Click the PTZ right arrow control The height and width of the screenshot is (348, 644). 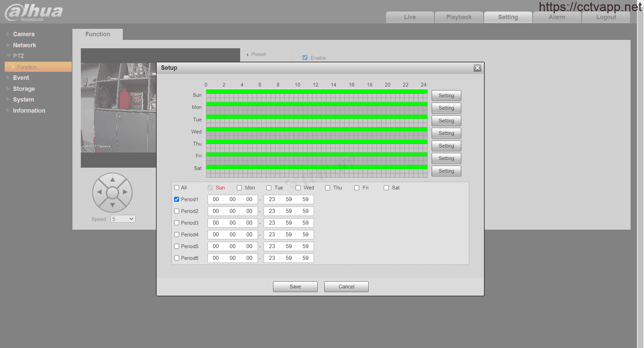coord(125,192)
